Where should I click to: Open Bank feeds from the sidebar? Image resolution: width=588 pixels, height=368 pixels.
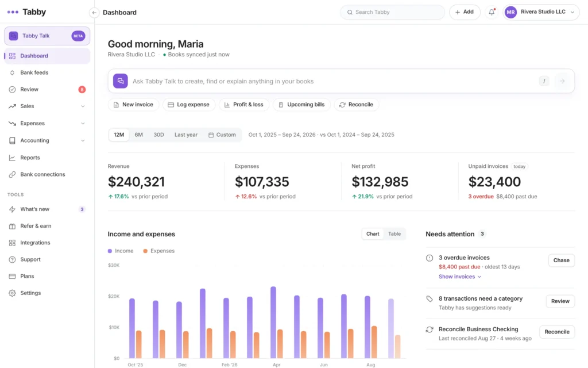click(47, 72)
